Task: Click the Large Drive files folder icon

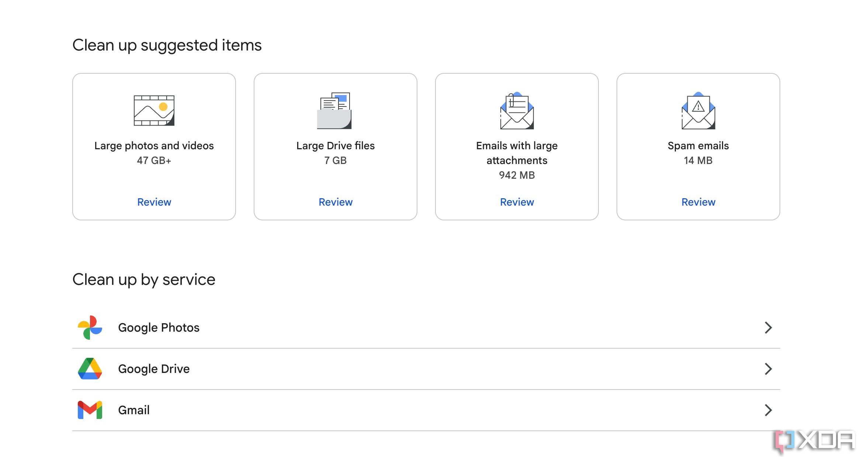Action: pos(334,111)
